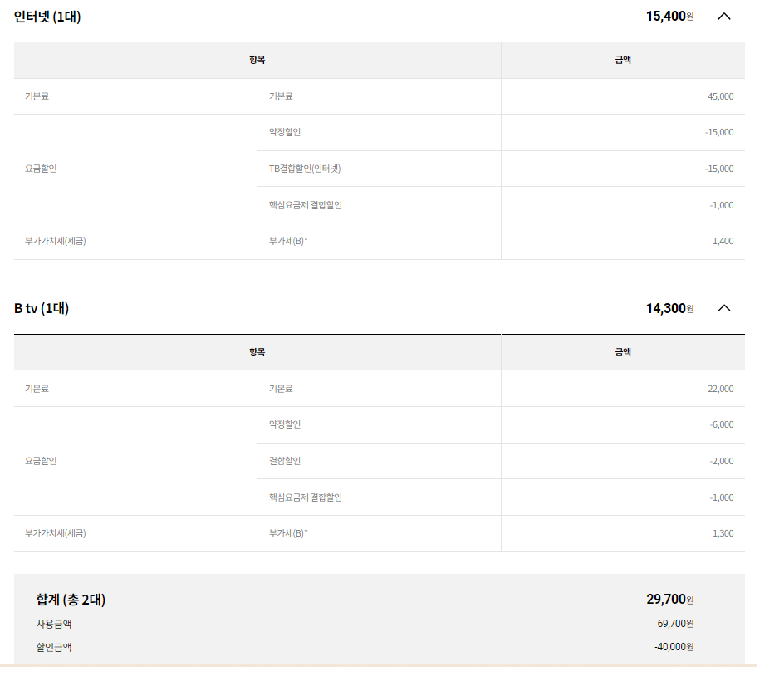The image size is (784, 691).
Task: Click B tv 요금할인 category cell
Action: [x=135, y=461]
